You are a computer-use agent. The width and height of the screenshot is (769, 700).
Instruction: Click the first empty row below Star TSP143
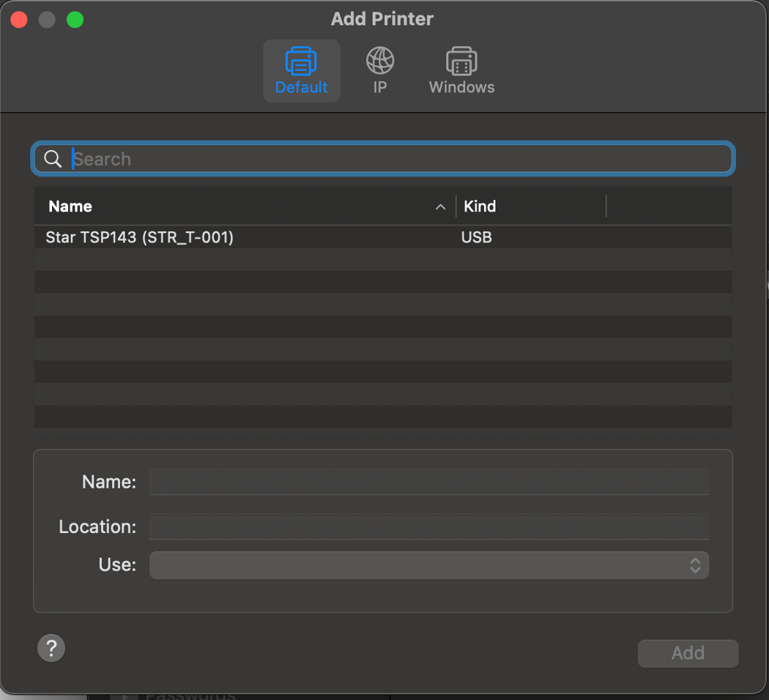(x=381, y=260)
